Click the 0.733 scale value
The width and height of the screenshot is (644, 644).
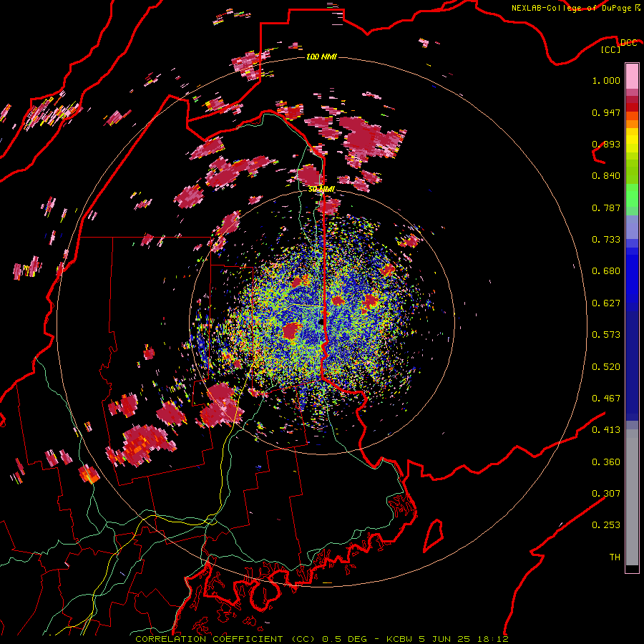coord(606,240)
